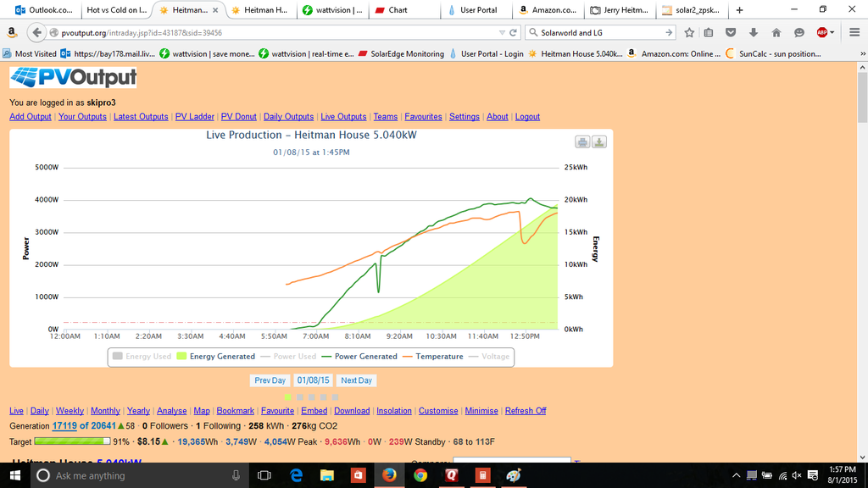The width and height of the screenshot is (868, 488).
Task: Expand the address bar history dropdown
Action: pos(502,33)
